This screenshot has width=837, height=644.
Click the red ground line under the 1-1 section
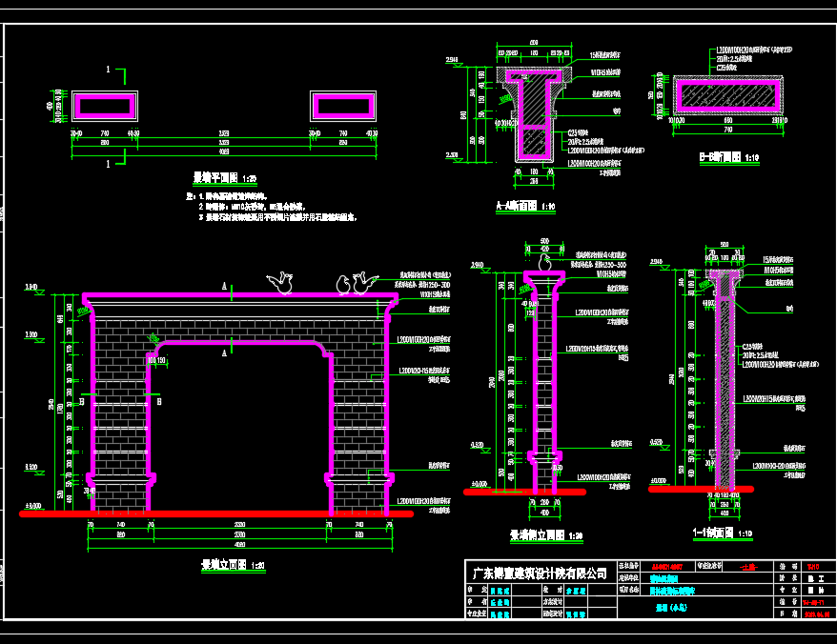click(x=701, y=489)
